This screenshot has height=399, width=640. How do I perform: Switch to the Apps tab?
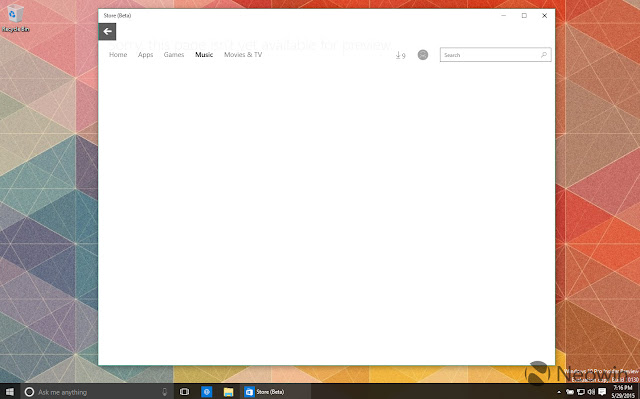click(145, 55)
